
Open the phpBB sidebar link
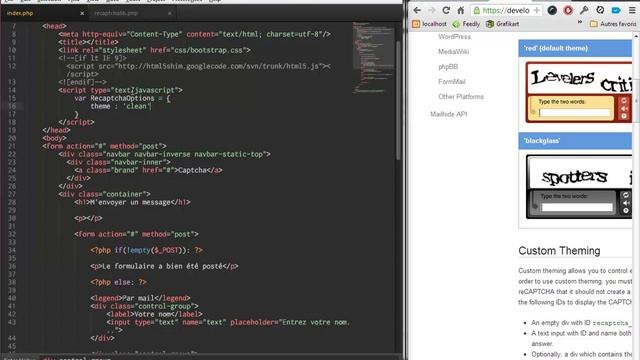coord(448,67)
